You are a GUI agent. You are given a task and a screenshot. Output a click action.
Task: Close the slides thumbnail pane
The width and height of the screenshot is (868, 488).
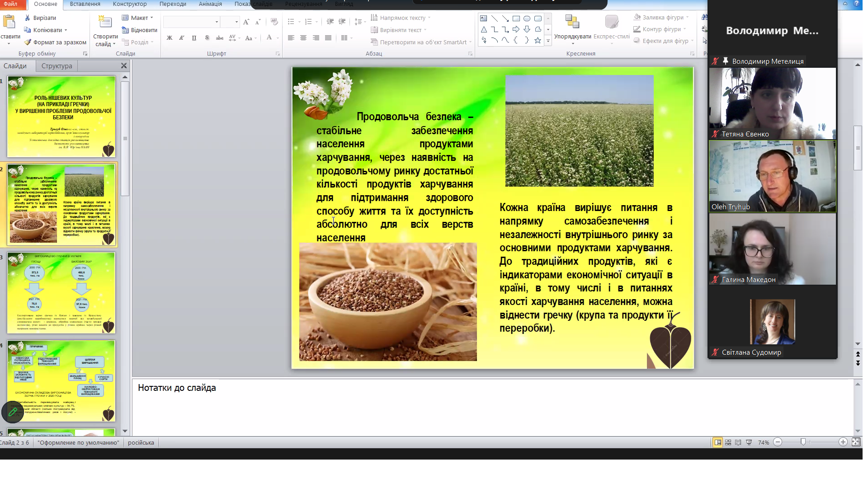(x=124, y=66)
